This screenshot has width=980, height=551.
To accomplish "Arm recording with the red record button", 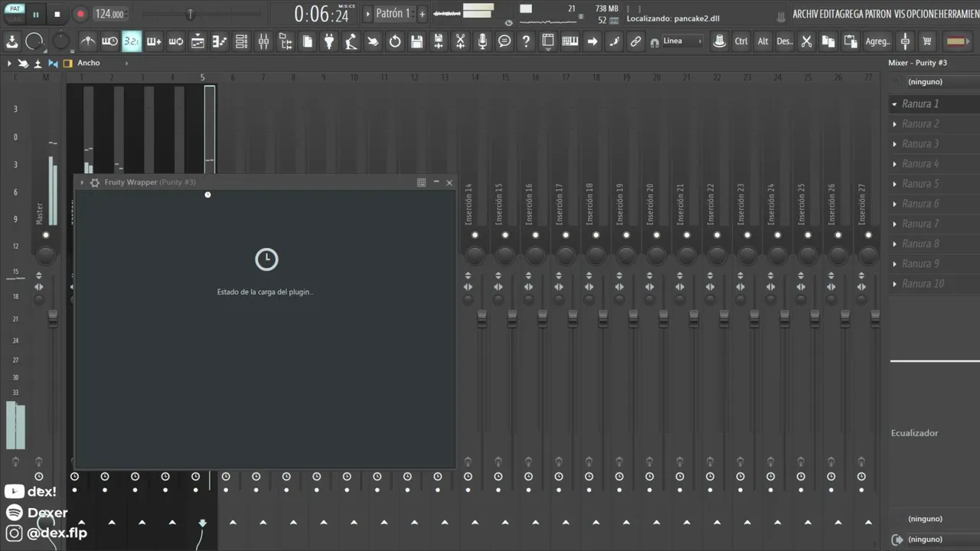I will tap(80, 14).
